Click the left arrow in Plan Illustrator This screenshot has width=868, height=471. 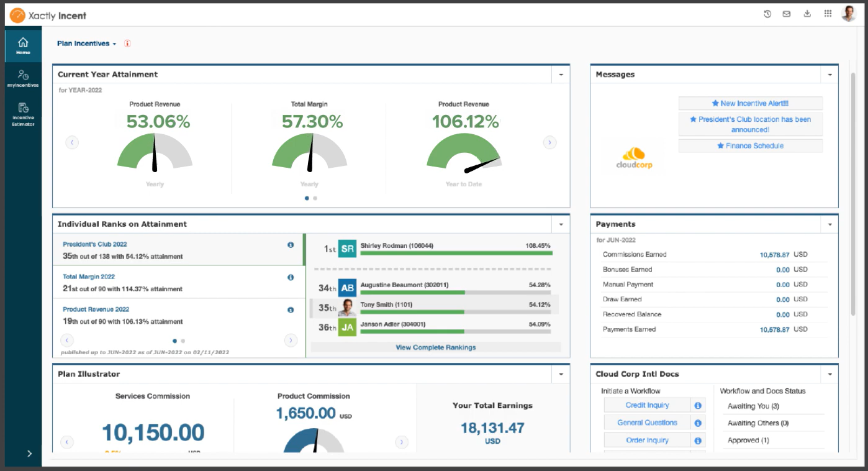tap(67, 442)
